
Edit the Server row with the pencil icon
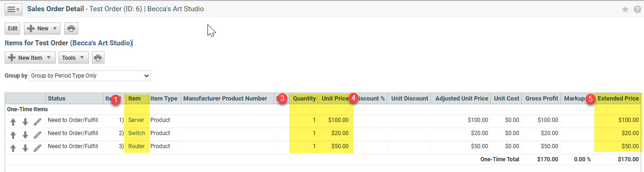(37, 122)
